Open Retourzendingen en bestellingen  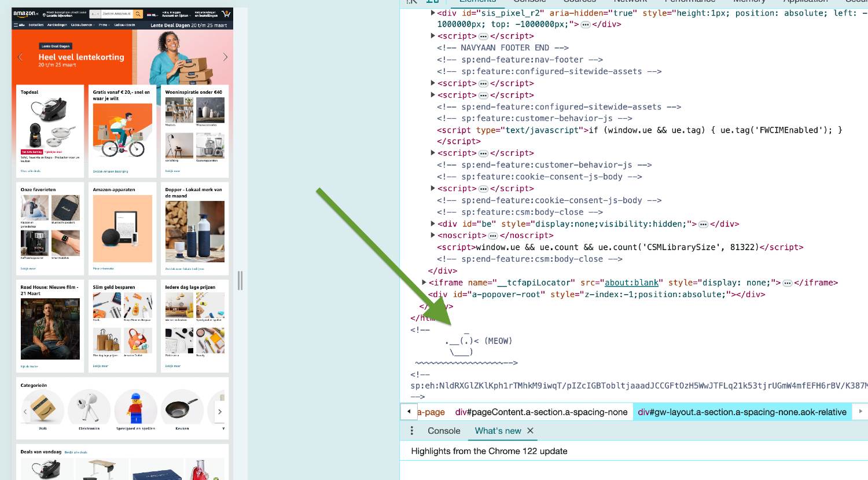pyautogui.click(x=206, y=14)
